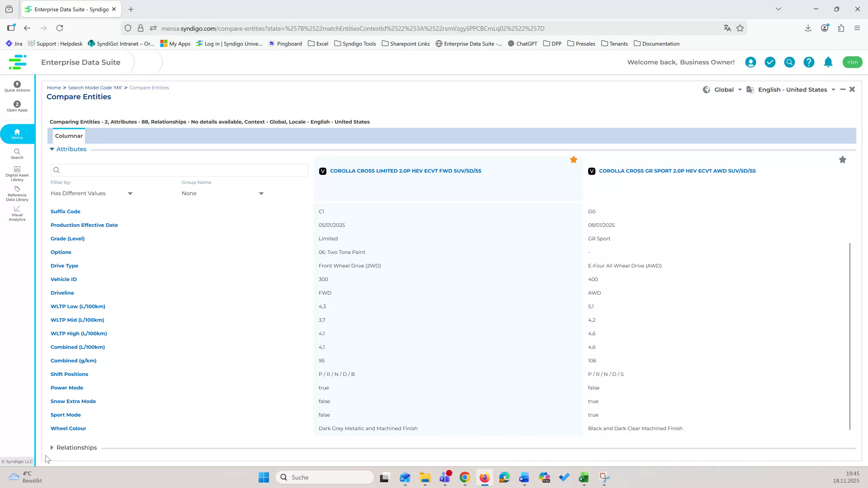Select the Columnar tab
This screenshot has width=868, height=488.
coord(69,136)
